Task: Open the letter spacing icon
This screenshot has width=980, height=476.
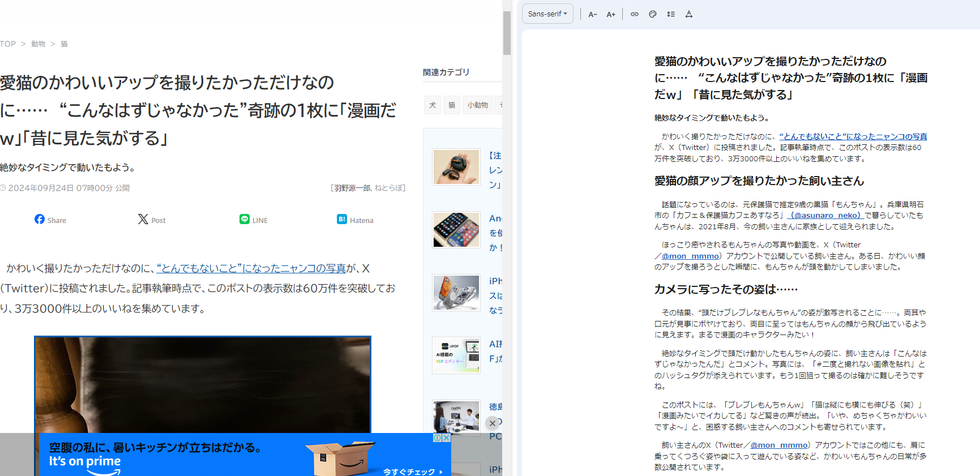Action: click(x=689, y=14)
